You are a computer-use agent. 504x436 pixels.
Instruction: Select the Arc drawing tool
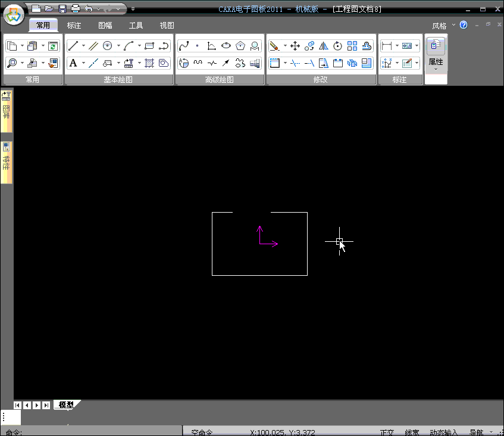[129, 46]
